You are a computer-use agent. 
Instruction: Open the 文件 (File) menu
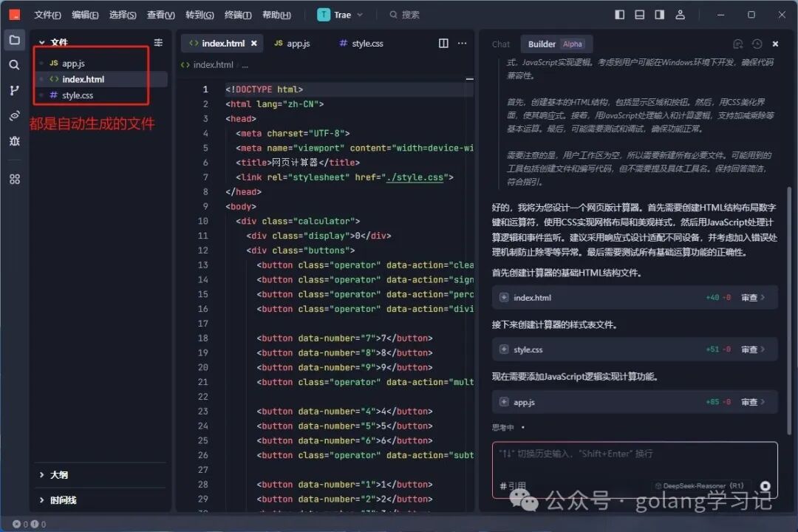47,15
